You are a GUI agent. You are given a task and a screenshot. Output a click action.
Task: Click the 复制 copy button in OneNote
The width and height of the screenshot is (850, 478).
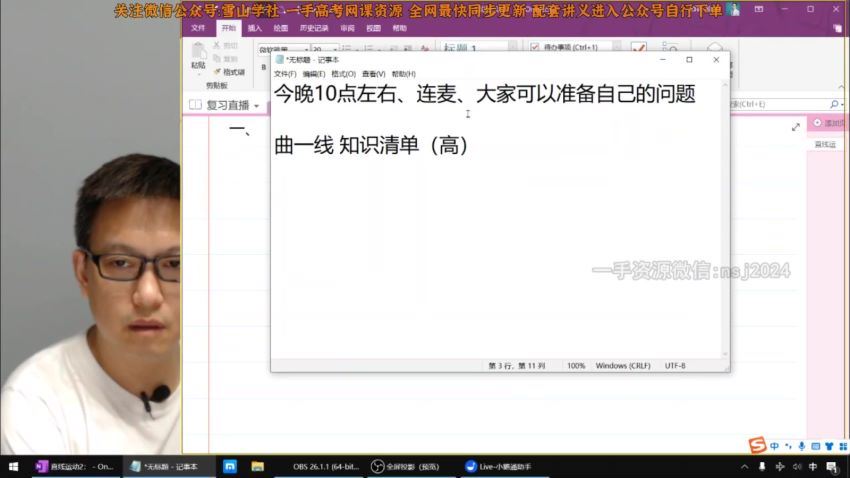226,59
